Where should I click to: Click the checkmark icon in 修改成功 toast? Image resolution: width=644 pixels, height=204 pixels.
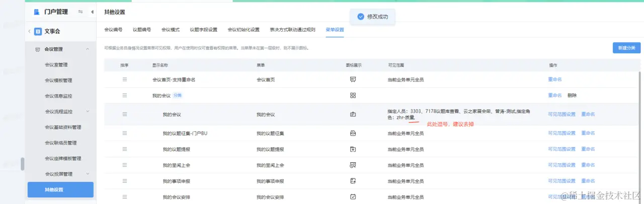click(361, 17)
